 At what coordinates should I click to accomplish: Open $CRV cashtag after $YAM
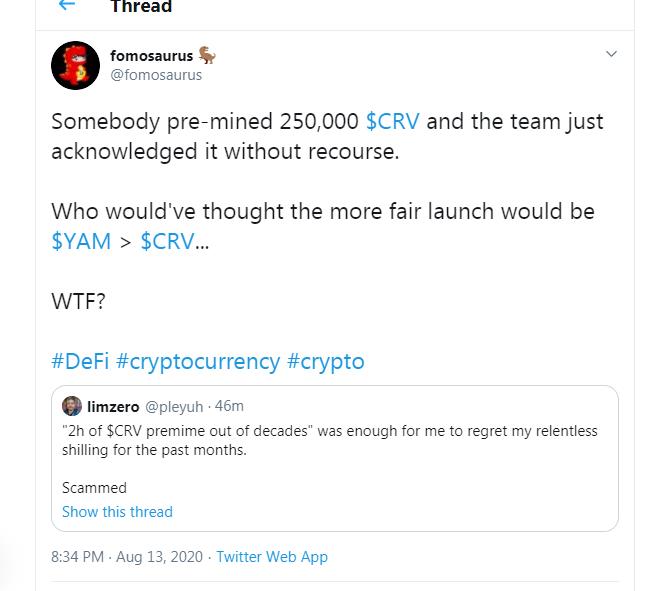tap(167, 241)
